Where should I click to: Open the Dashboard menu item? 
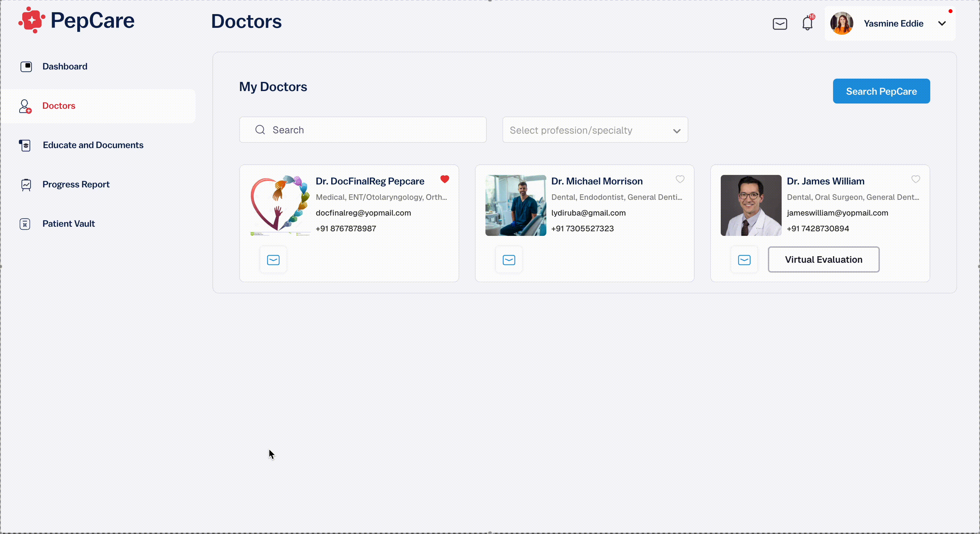pyautogui.click(x=65, y=67)
